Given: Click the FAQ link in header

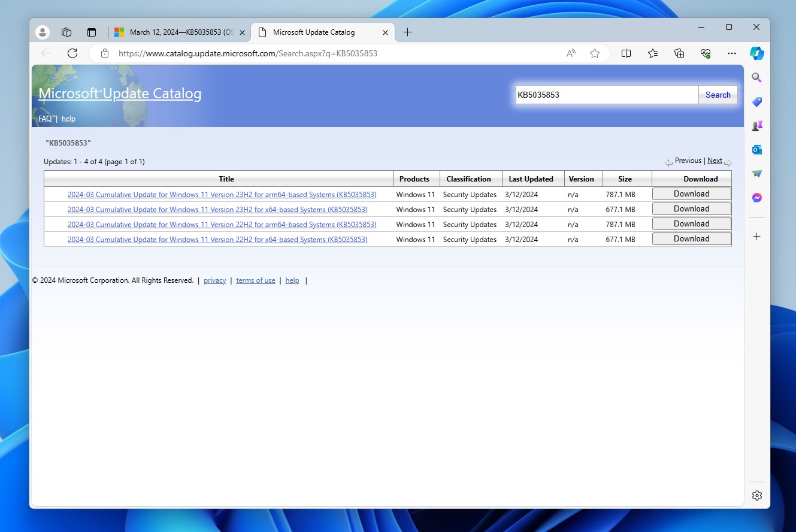Looking at the screenshot, I should (45, 119).
